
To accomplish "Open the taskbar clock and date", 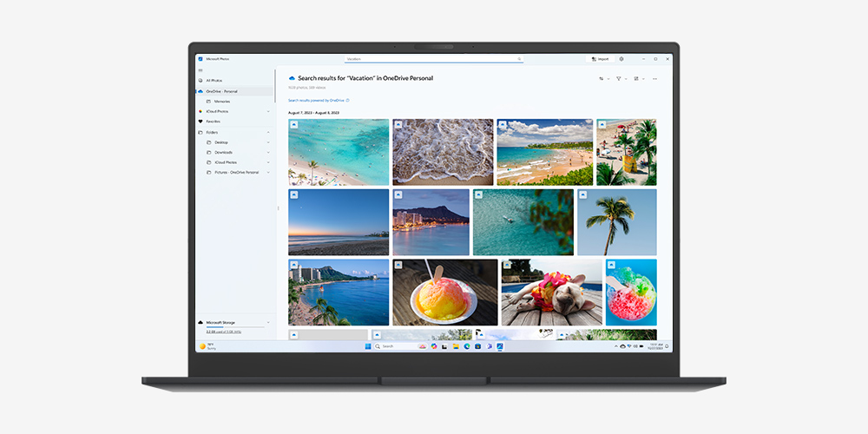I will pyautogui.click(x=655, y=346).
